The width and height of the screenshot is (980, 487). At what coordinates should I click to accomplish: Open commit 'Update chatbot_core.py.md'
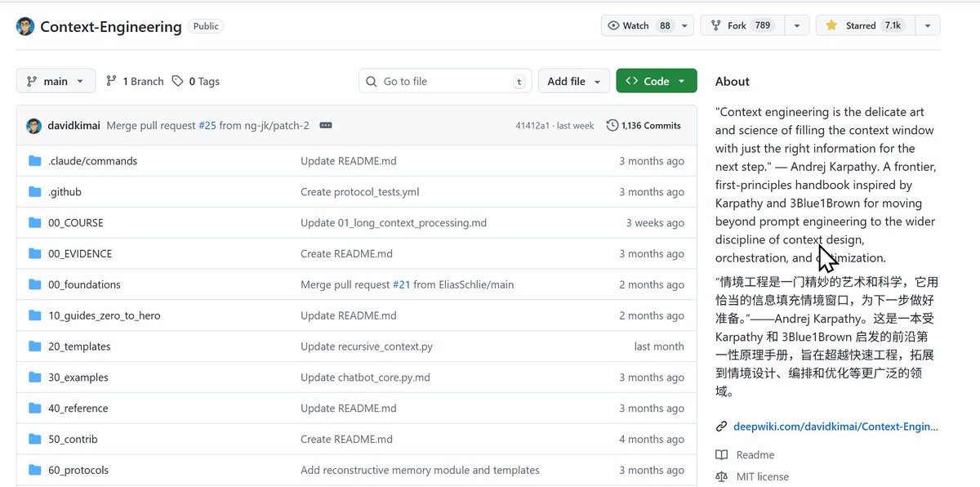coord(365,378)
